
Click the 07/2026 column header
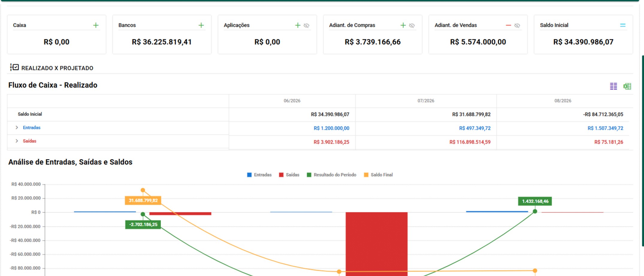pos(426,101)
